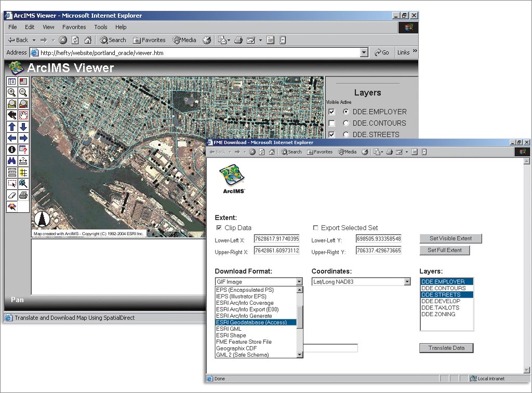
Task: Click Refresh icon in FME Download toolbar
Action: pyautogui.click(x=262, y=152)
